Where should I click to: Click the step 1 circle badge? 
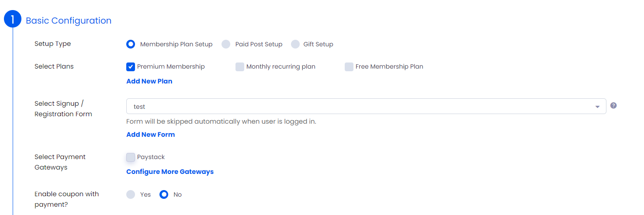[13, 19]
